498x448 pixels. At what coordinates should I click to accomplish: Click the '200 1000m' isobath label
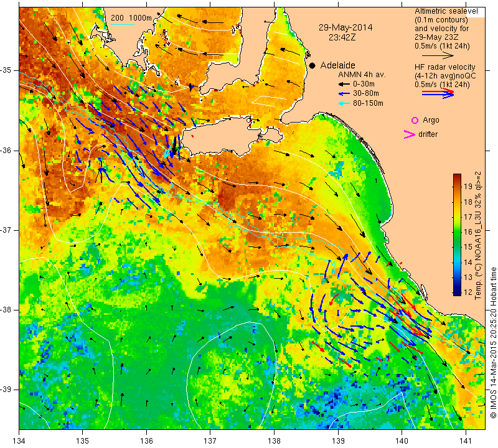pyautogui.click(x=131, y=18)
